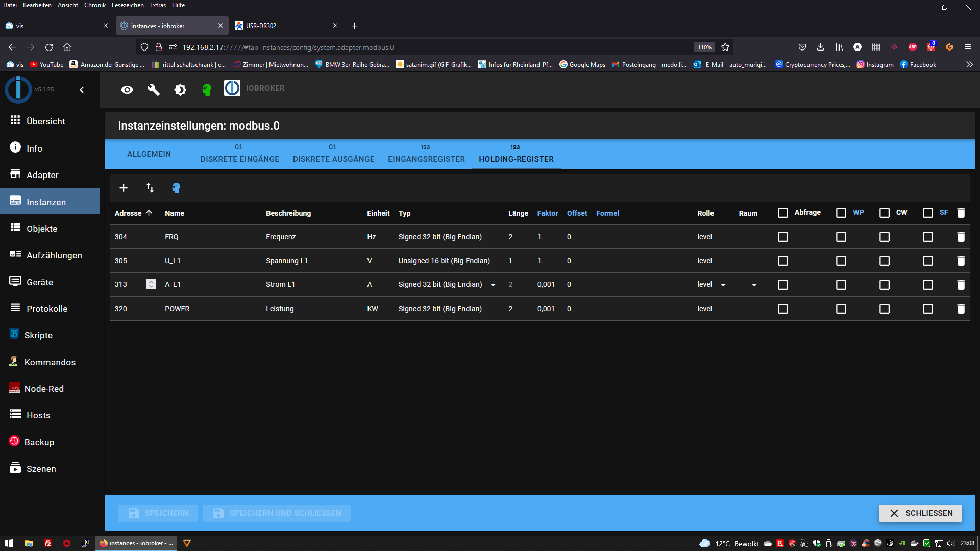Enable Abfrage checkbox for FRQ row
The width and height of the screenshot is (980, 551).
pos(783,237)
